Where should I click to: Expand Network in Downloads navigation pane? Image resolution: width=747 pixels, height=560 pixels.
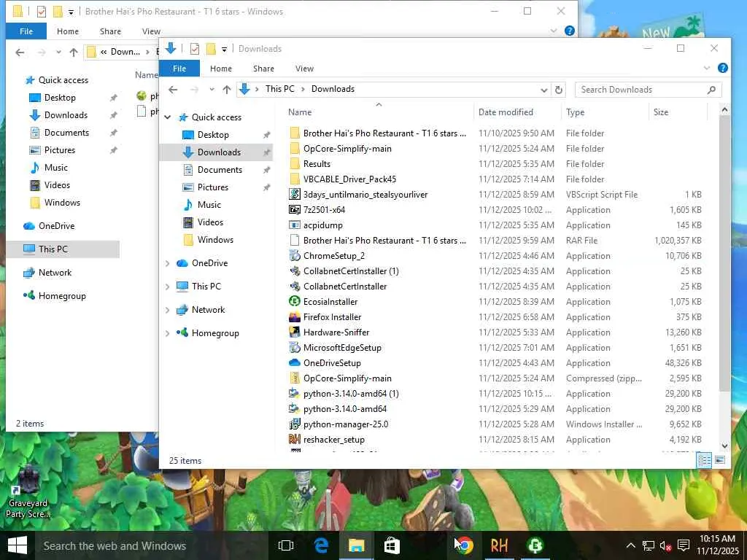pos(168,309)
